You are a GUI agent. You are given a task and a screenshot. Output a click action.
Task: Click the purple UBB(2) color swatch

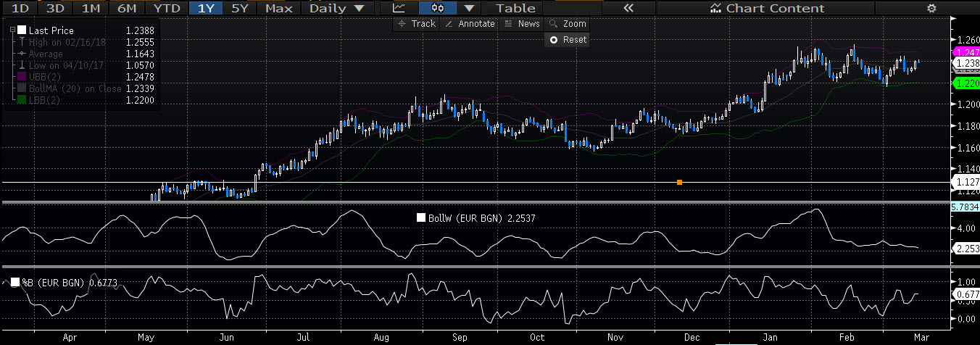(x=22, y=77)
